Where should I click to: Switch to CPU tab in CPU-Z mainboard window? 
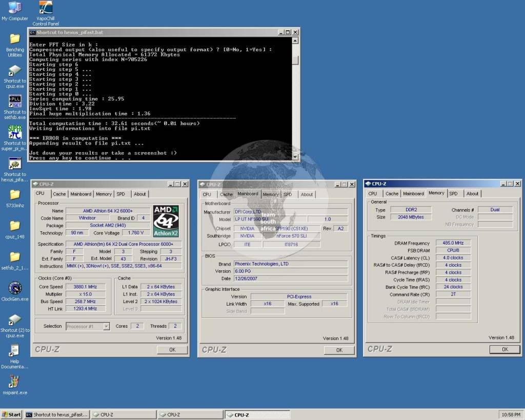[207, 194]
